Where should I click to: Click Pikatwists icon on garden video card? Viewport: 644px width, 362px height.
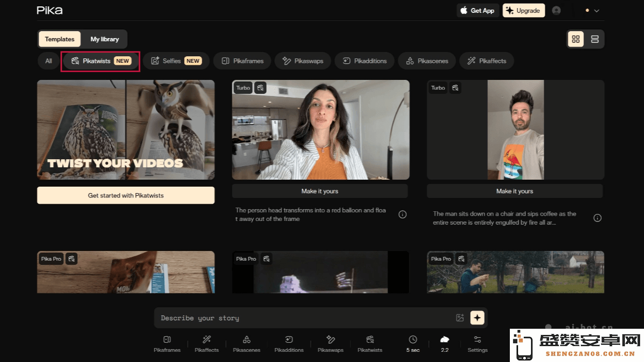coord(461,259)
